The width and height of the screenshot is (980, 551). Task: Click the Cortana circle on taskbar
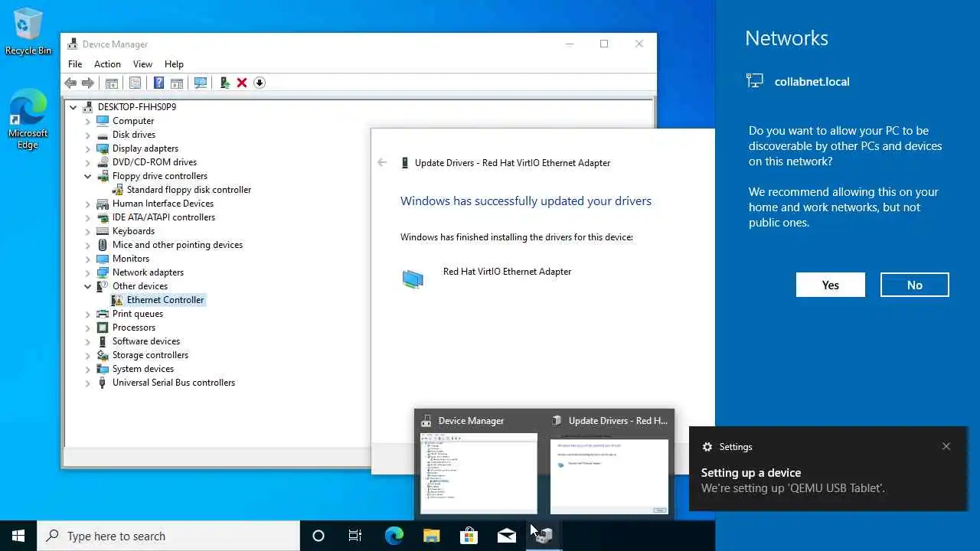click(x=318, y=536)
